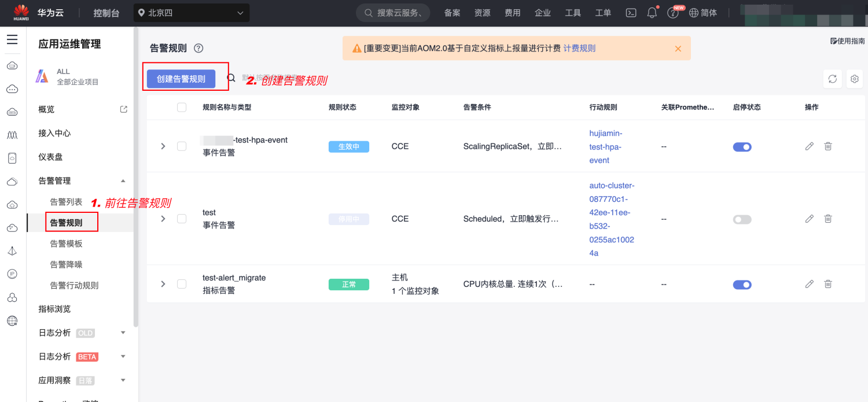
Task: Click the AOM enterprise project logo icon
Action: (x=42, y=76)
